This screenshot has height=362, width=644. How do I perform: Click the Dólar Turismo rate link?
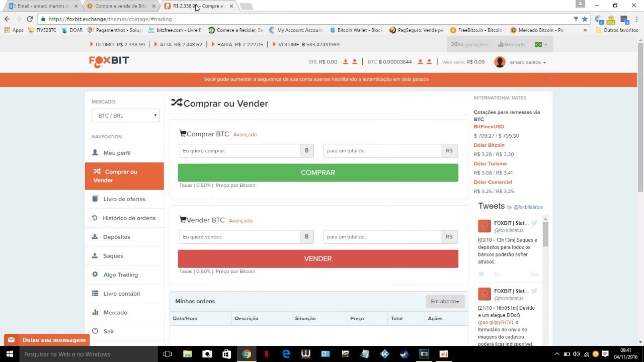click(x=490, y=164)
